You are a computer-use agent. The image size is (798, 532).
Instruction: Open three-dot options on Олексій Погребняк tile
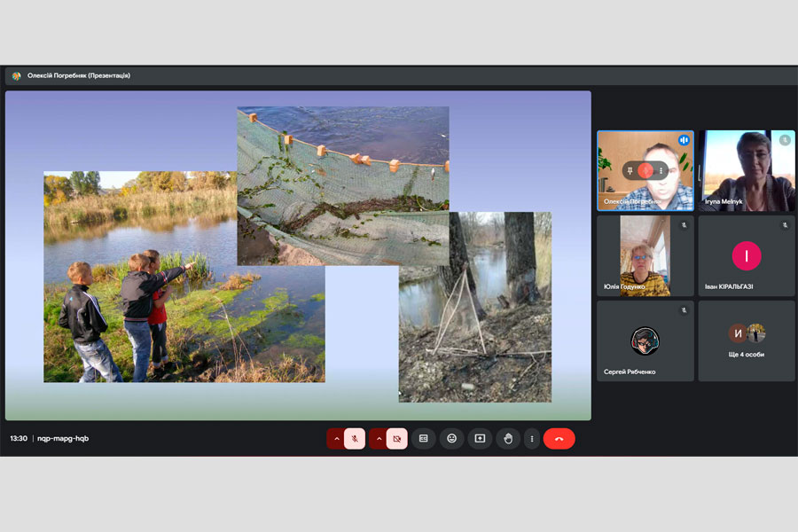(x=661, y=170)
